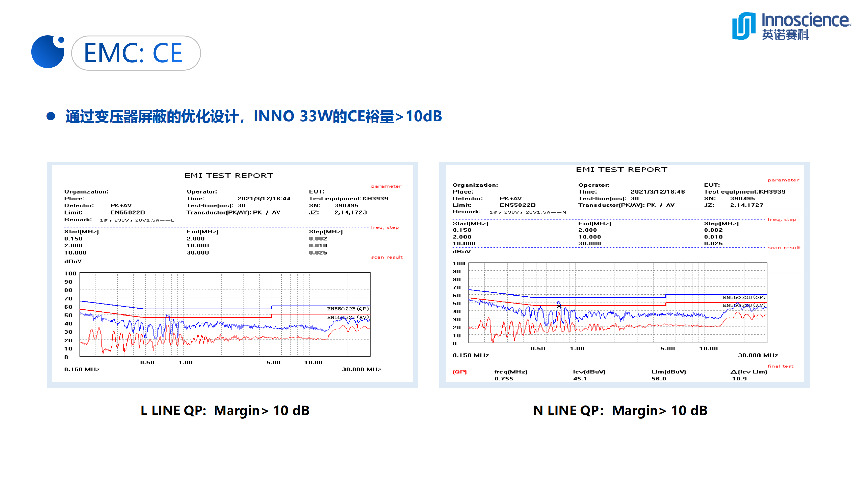This screenshot has height=488, width=868.
Task: Click the right EMI TEST REPORT title
Action: pos(621,170)
